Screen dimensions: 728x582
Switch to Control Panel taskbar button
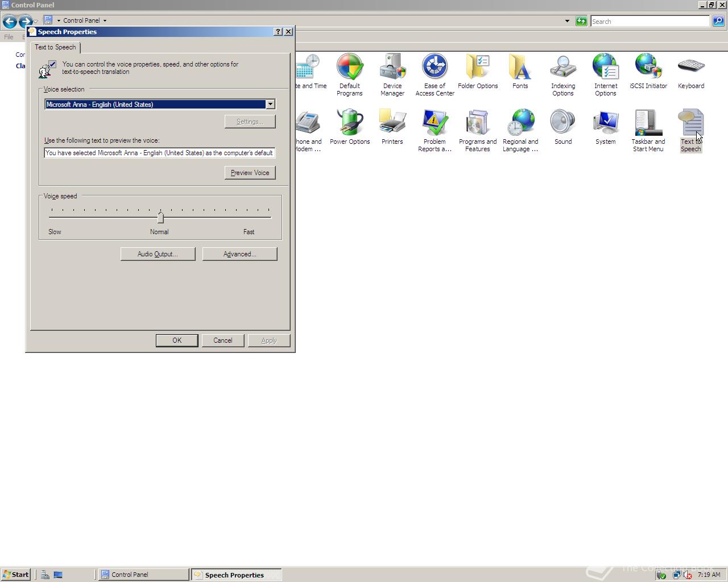point(143,575)
